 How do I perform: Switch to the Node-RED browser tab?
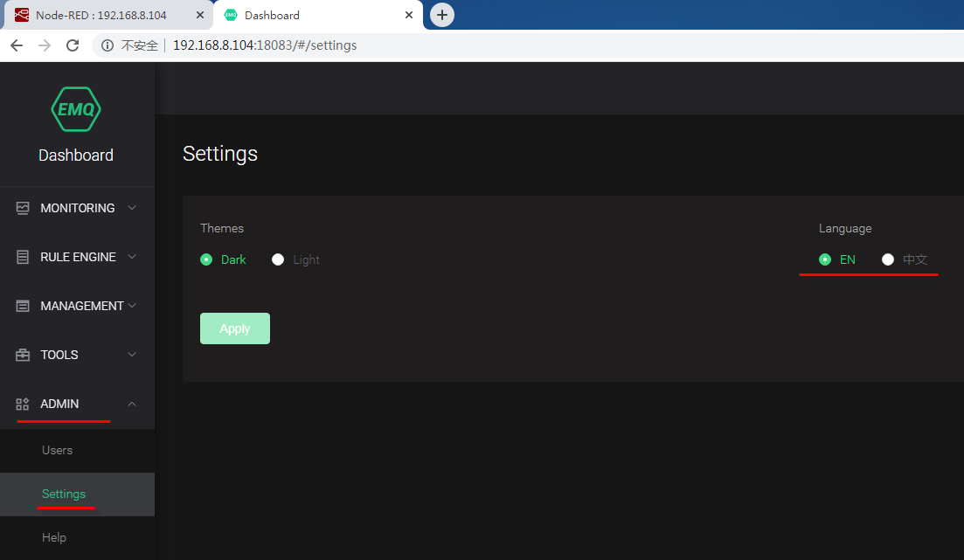(x=101, y=15)
